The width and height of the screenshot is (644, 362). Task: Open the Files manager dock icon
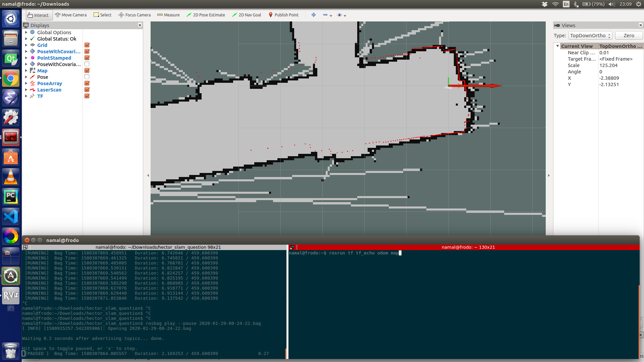point(11,39)
